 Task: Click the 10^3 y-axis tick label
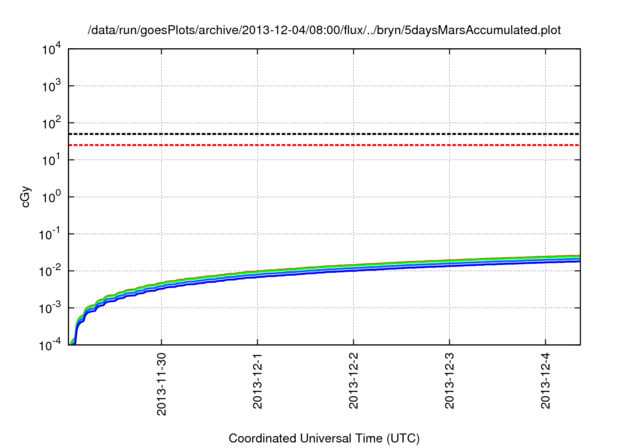pyautogui.click(x=51, y=86)
